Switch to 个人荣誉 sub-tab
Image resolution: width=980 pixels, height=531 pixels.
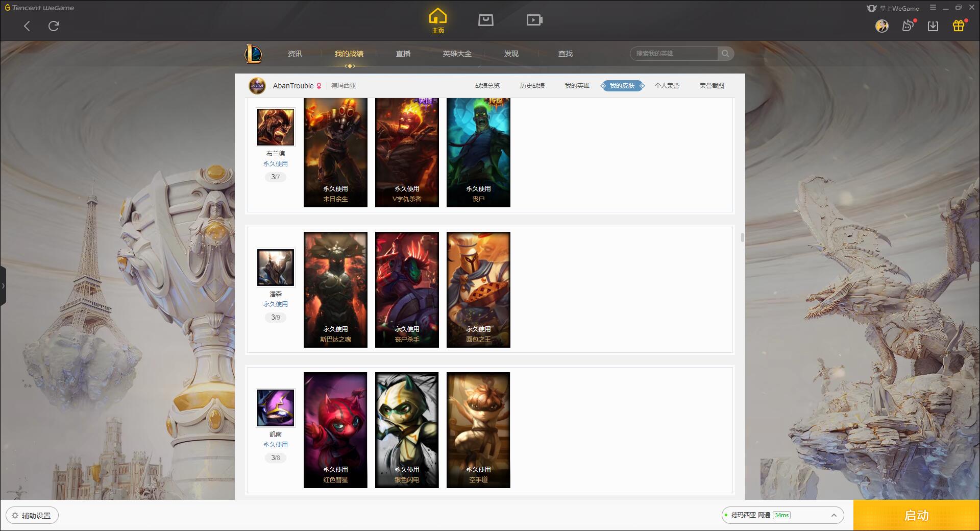click(x=667, y=86)
